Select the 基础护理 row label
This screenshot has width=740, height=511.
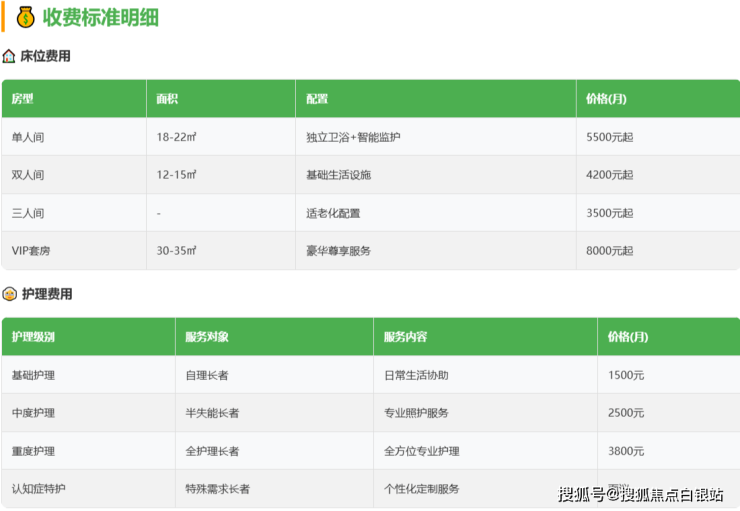pos(33,375)
